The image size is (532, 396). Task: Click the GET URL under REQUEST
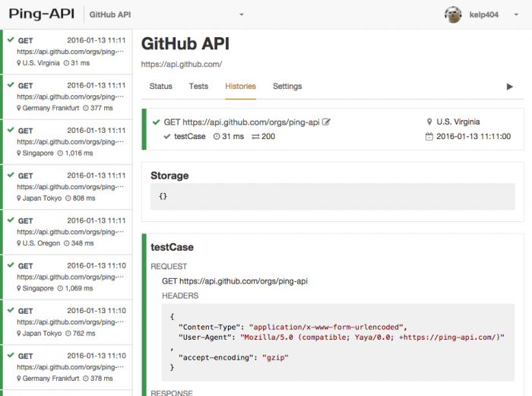(x=235, y=281)
